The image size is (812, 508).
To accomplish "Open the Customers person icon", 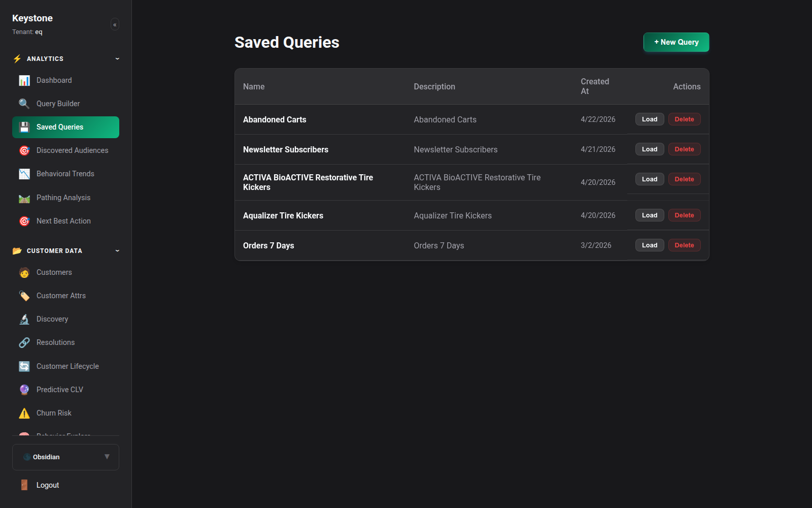I will point(24,272).
